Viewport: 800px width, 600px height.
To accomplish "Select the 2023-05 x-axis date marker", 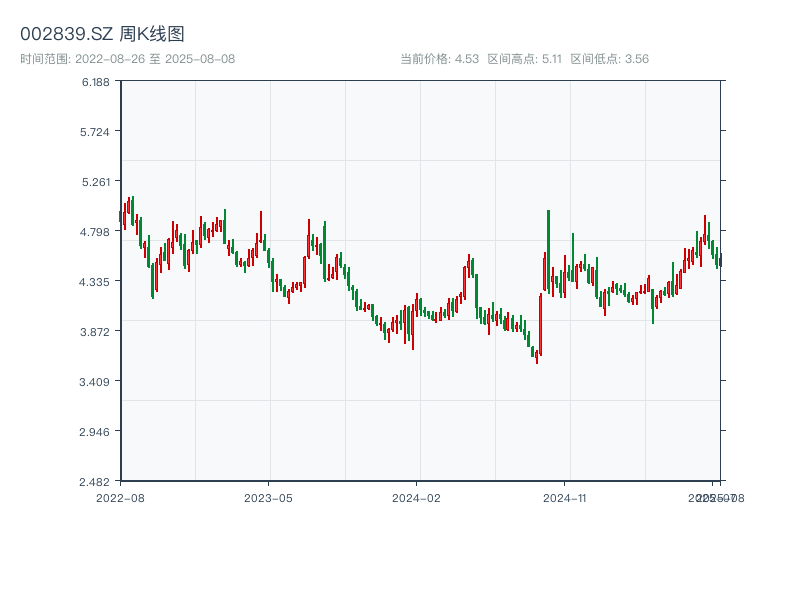I will click(269, 497).
